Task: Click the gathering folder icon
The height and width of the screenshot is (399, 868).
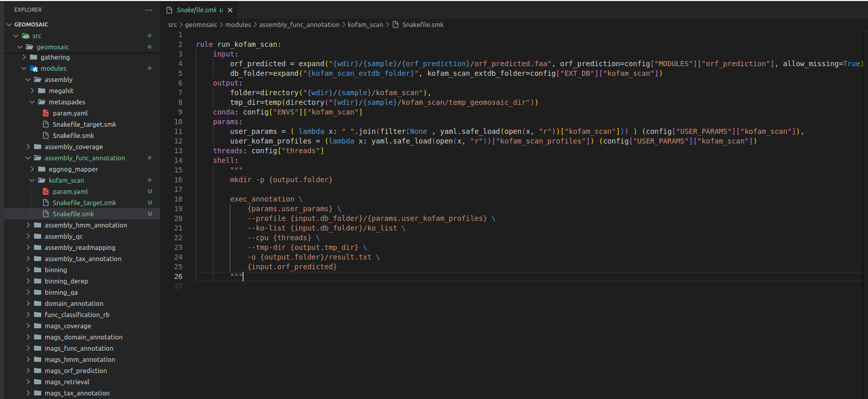Action: tap(34, 57)
